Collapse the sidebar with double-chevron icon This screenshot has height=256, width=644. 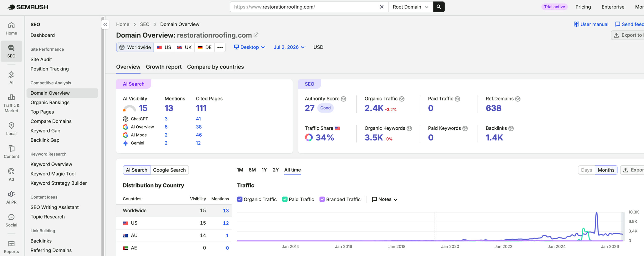(x=105, y=24)
